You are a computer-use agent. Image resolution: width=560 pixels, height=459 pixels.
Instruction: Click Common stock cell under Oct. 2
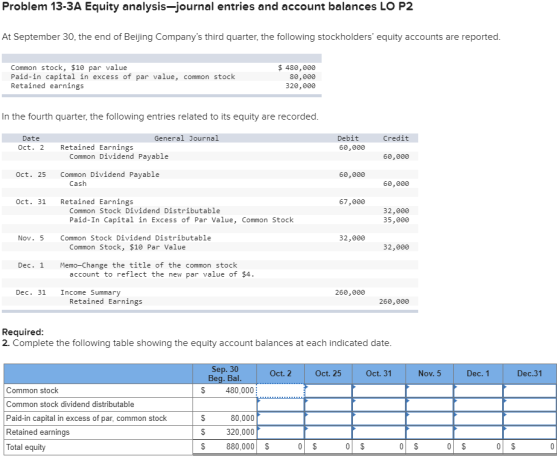pyautogui.click(x=280, y=390)
